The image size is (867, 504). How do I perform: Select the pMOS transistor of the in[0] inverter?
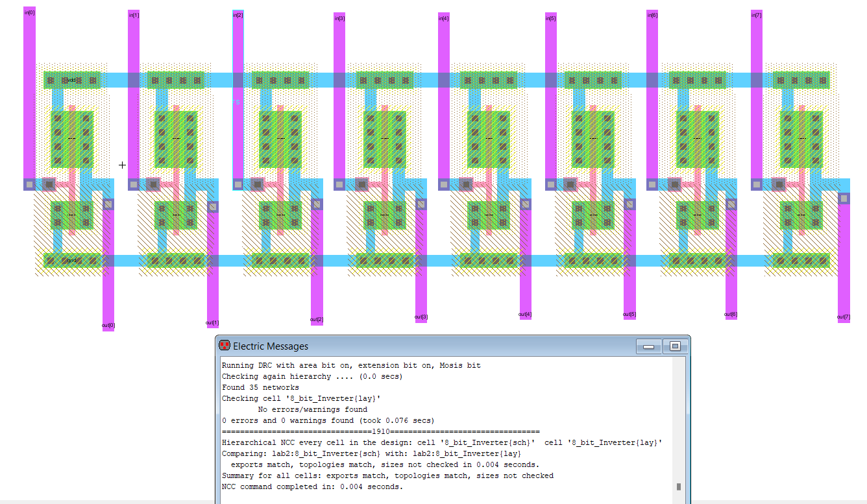[x=72, y=139]
